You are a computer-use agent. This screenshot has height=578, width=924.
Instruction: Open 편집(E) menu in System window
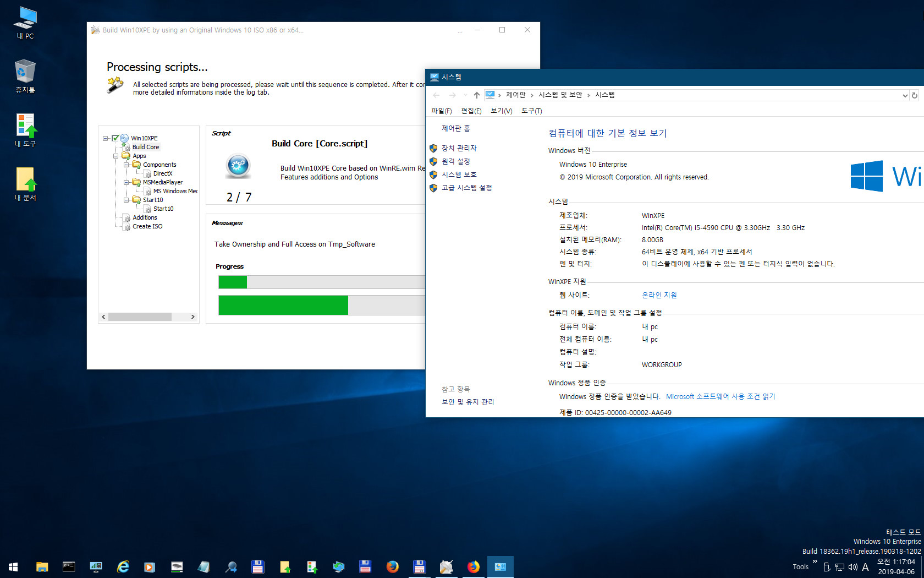point(471,111)
